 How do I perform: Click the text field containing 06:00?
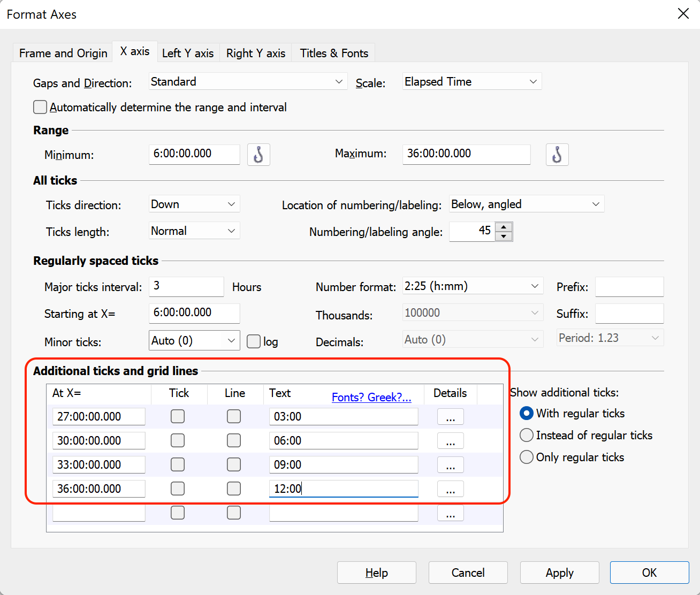[344, 440]
